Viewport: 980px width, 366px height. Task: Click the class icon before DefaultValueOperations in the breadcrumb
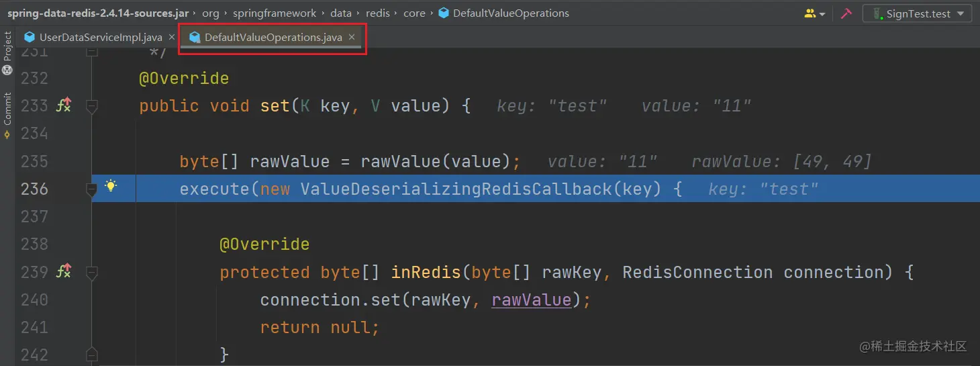coord(444,13)
